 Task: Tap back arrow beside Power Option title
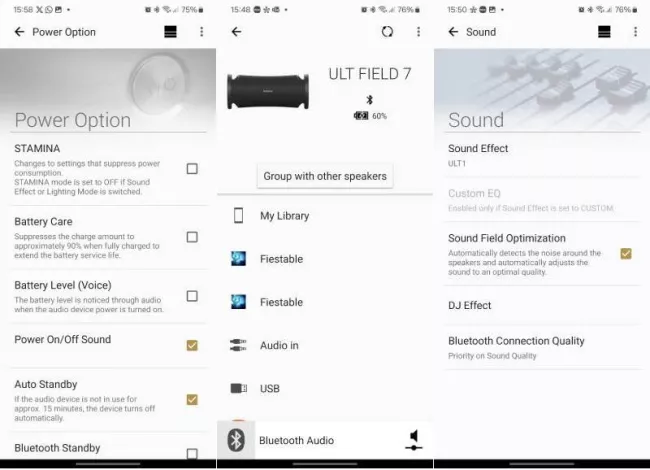(19, 32)
